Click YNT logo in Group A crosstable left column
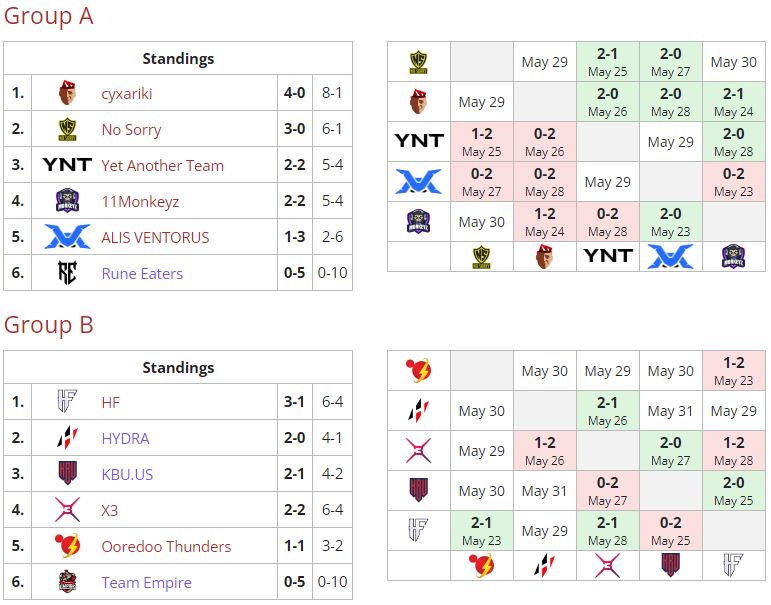Screen dimensions: 771x605 pyautogui.click(x=418, y=141)
